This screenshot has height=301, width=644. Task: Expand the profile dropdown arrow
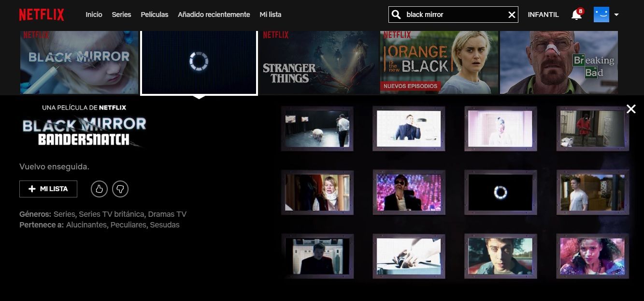[616, 15]
